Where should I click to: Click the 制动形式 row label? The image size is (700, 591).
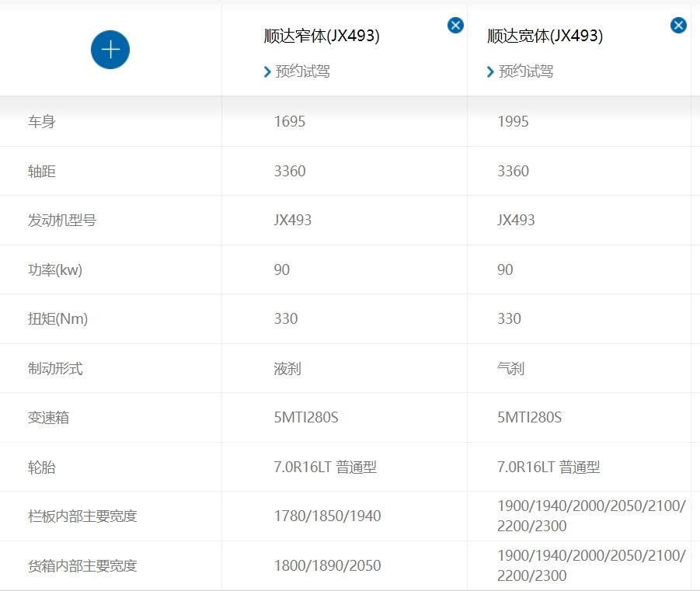pyautogui.click(x=55, y=369)
